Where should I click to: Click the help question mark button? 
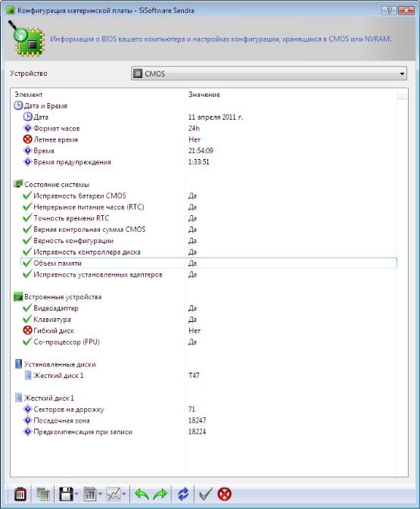pos(389,11)
